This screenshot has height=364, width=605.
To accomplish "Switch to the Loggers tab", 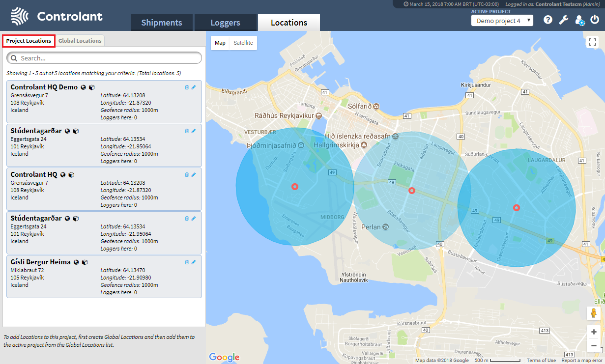I will (226, 23).
